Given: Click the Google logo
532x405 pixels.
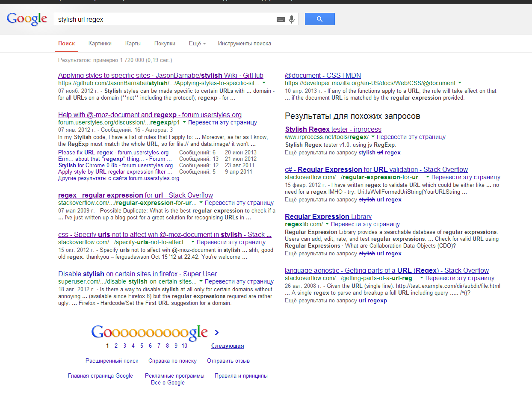Looking at the screenshot, I should tap(27, 19).
